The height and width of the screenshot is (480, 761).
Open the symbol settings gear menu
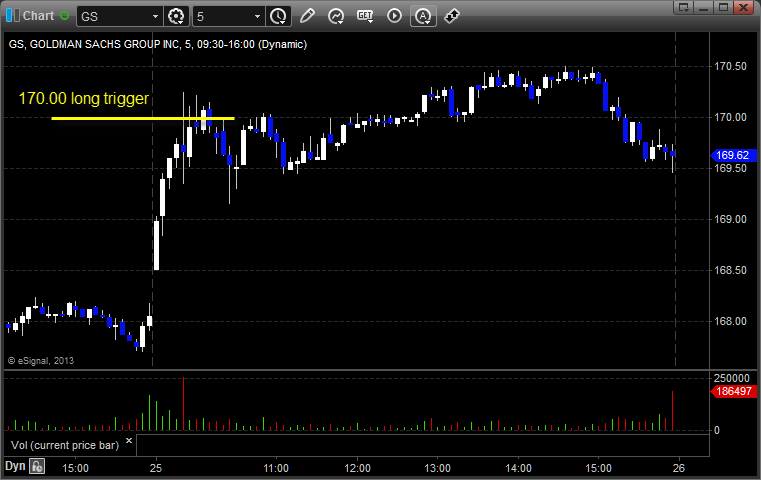[x=176, y=16]
